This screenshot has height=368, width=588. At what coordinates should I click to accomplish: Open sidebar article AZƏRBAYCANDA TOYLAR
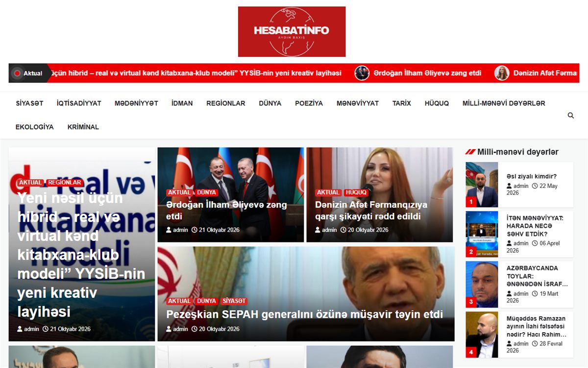(x=537, y=276)
